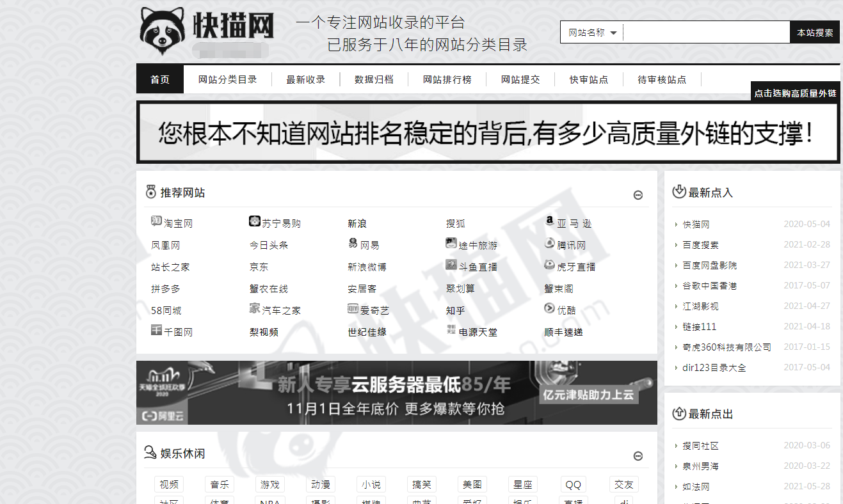This screenshot has height=504, width=843.
Task: Open the 网站提交 menu item
Action: pos(520,79)
